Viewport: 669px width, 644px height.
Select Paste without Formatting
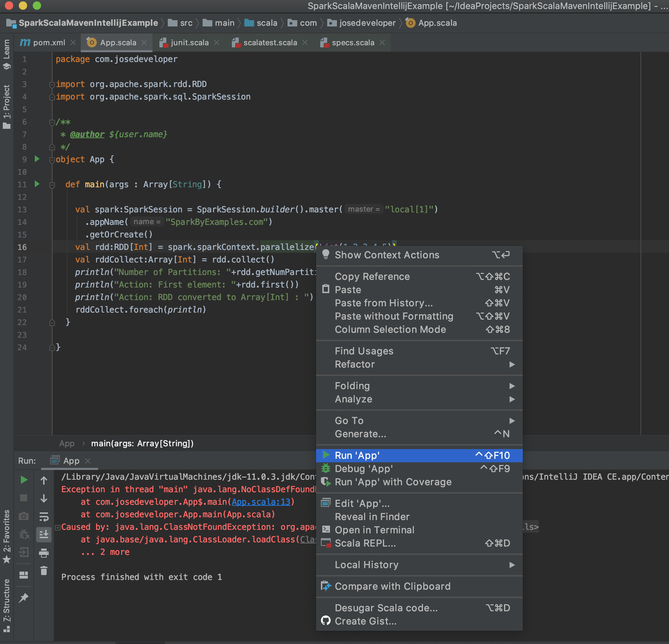pyautogui.click(x=419, y=316)
